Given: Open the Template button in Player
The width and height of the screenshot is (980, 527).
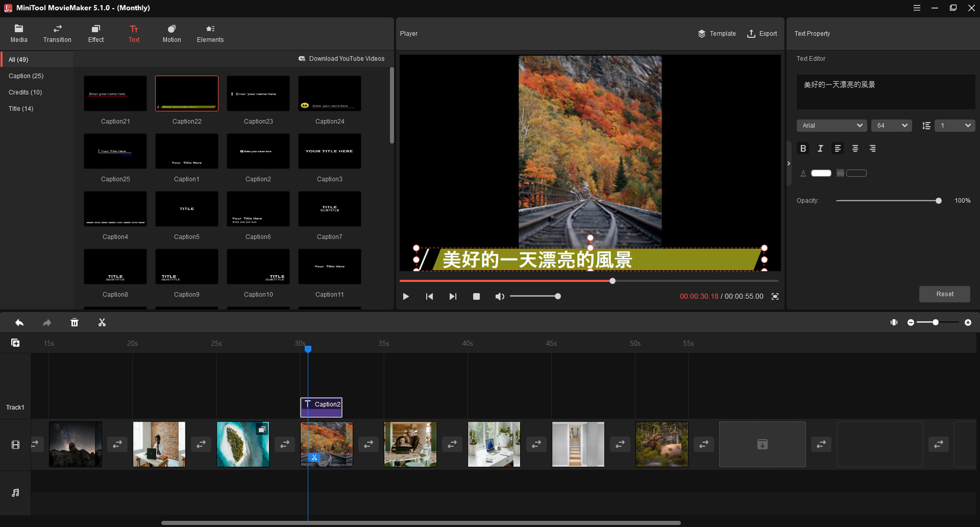Looking at the screenshot, I should (717, 34).
